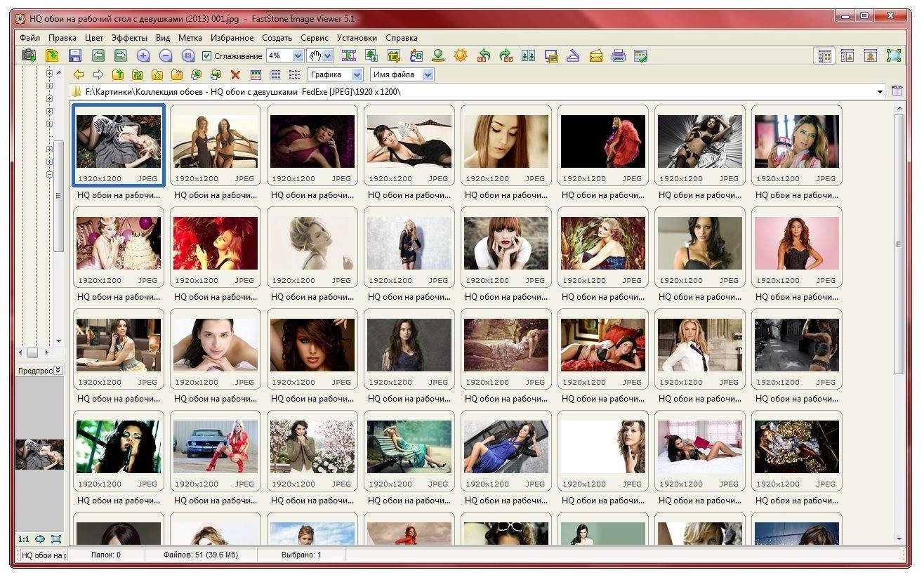Click the sun adjust lighting icon

pos(461,55)
